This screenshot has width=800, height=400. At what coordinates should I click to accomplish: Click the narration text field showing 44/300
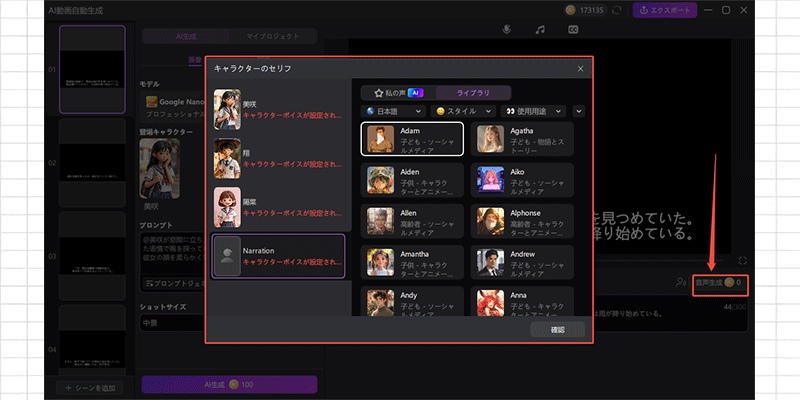[x=670, y=316]
